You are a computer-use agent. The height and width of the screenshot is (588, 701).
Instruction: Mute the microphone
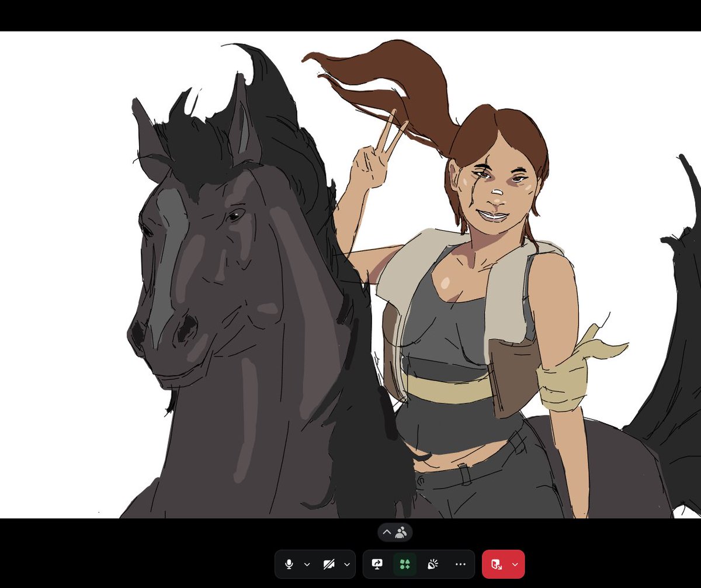tap(289, 564)
